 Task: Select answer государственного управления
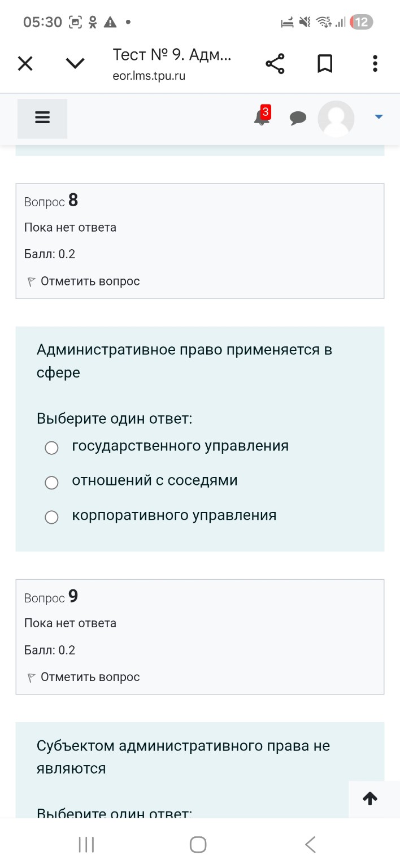51,448
